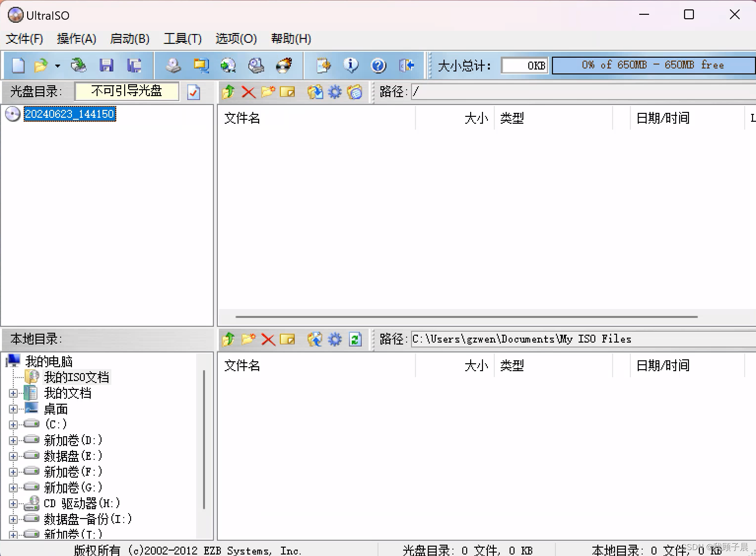The height and width of the screenshot is (556, 756).
Task: Create new folder in local directory pane
Action: 248,339
